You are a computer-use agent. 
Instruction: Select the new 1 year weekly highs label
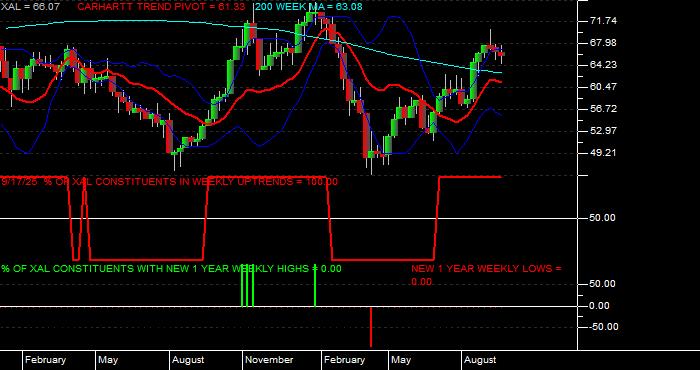coord(171,268)
